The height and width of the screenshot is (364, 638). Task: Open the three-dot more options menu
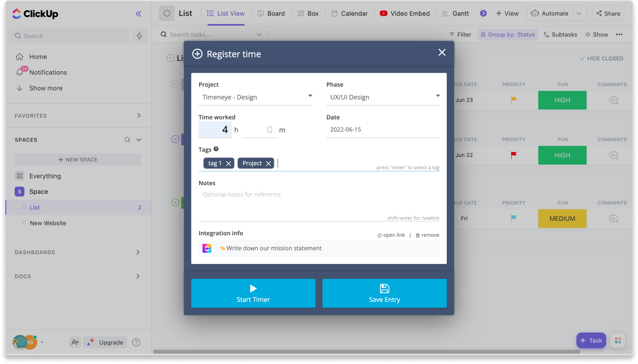[619, 34]
